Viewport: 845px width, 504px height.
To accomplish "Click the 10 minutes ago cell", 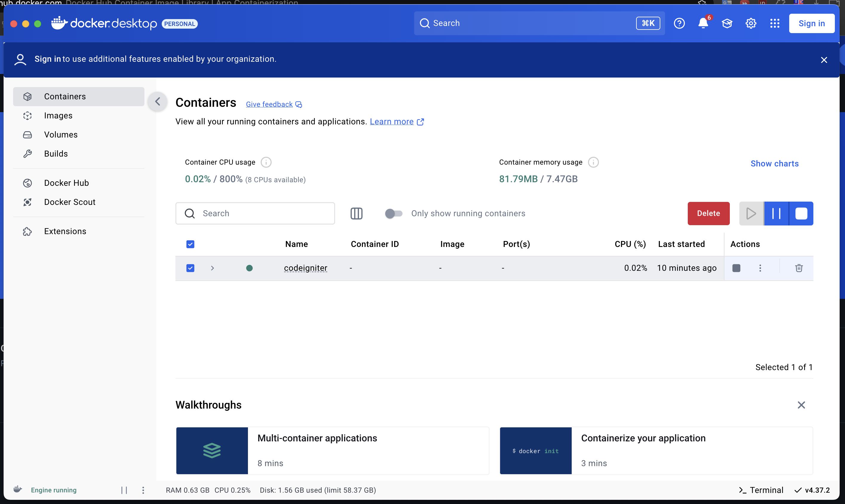I will [687, 268].
